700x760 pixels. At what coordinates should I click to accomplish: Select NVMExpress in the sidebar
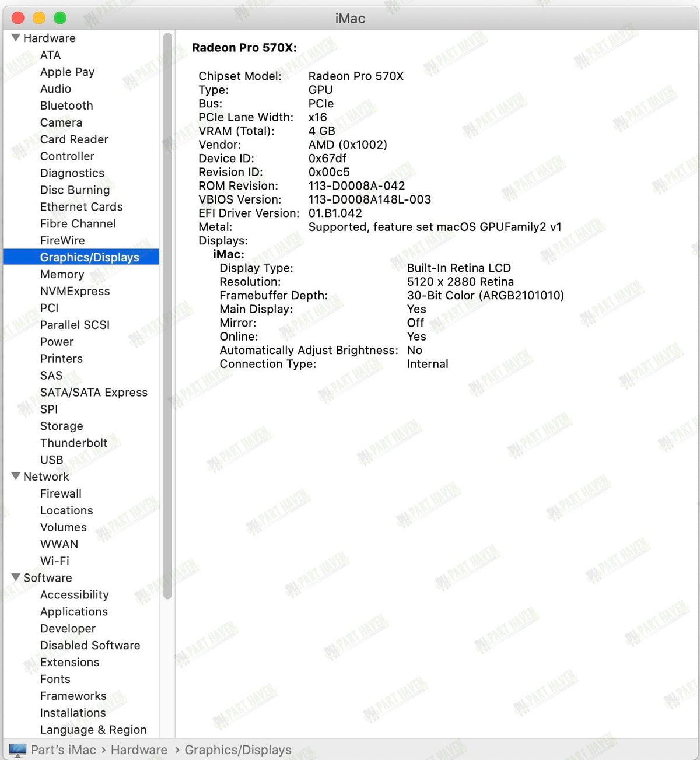(x=75, y=291)
